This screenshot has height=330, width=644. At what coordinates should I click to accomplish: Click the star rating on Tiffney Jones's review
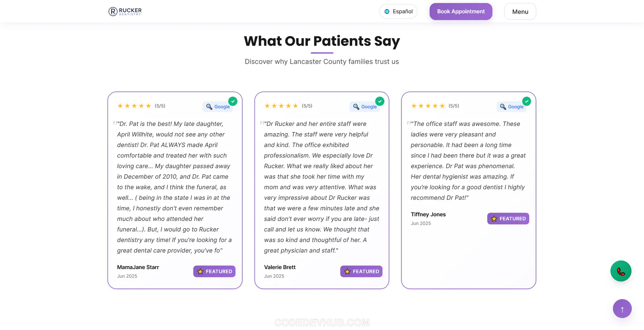pos(428,106)
